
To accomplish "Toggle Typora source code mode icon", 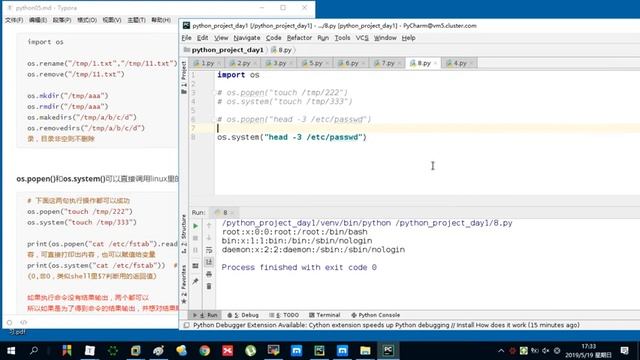I will tap(24, 322).
